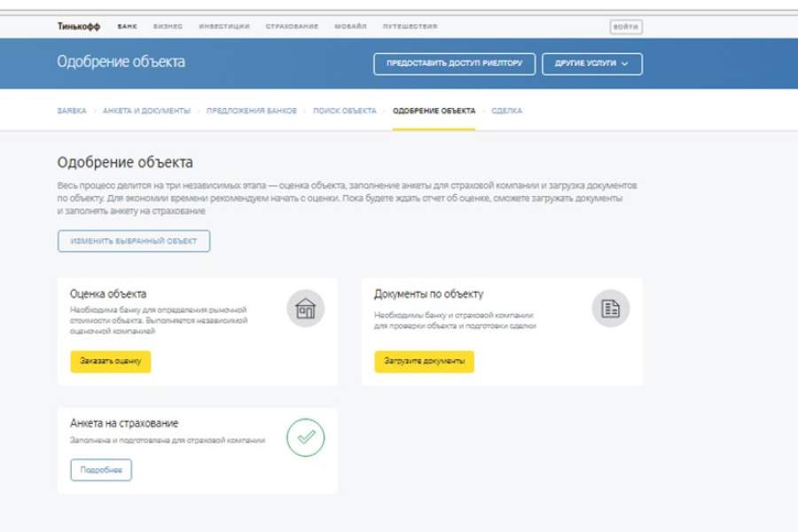Viewport: 798px width, 532px height.
Task: Click the document icon in Документы по объекту card
Action: tap(610, 309)
